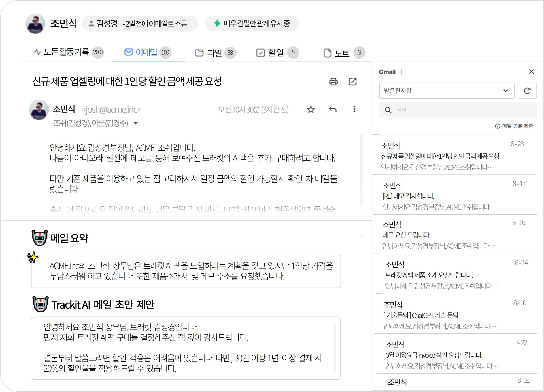Click the Trackit AI mail draft text box
Image resolution: width=544 pixels, height=392 pixels.
186,348
